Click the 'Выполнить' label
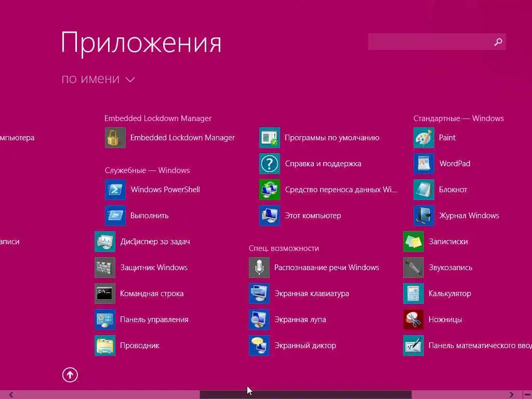 (x=149, y=216)
